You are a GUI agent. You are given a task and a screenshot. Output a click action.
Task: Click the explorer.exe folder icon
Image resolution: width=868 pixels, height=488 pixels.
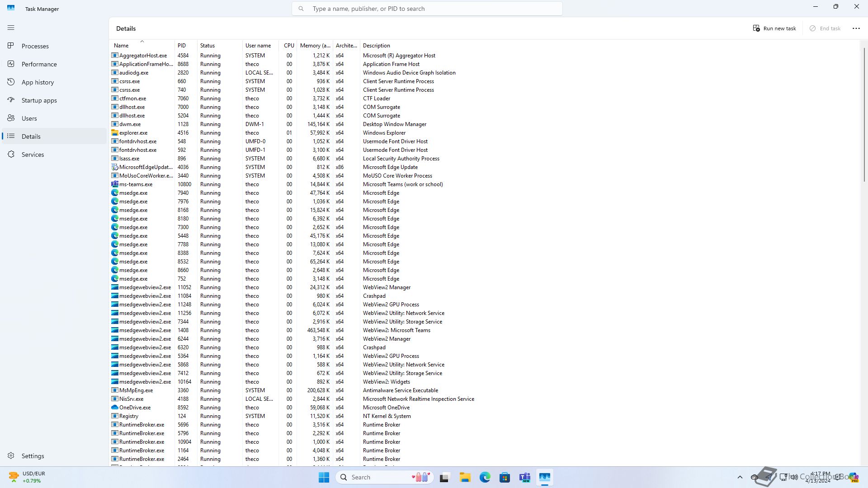(x=115, y=133)
